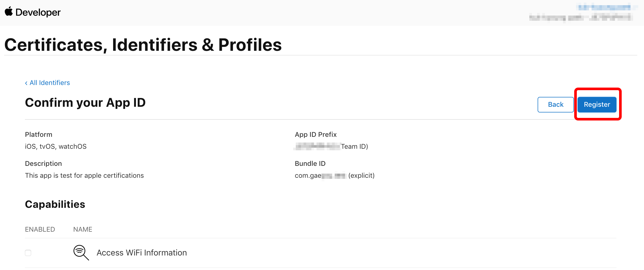Click the ENABLED column header
Viewport: 644px width, 270px height.
point(40,229)
